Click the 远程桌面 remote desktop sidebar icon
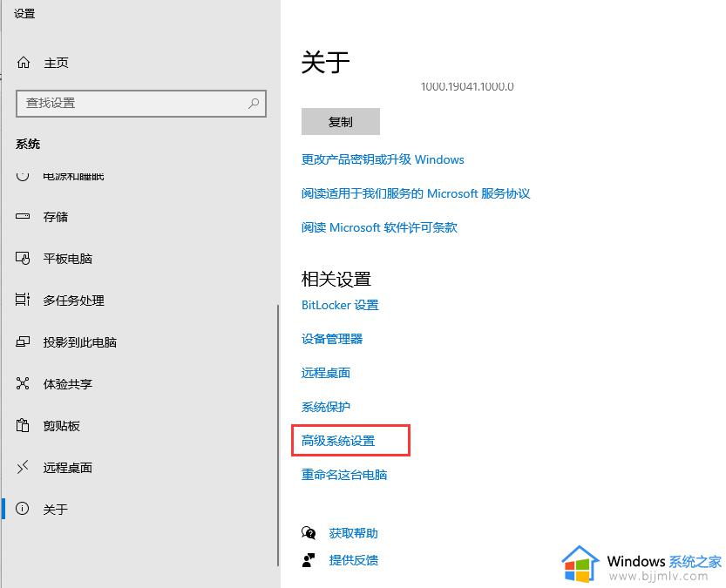This screenshot has width=726, height=588. 23,467
